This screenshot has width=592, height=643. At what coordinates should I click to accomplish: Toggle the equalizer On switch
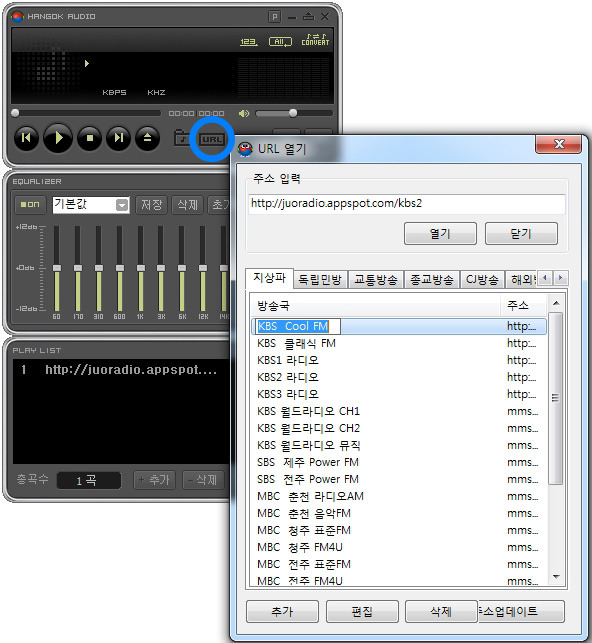[30, 204]
